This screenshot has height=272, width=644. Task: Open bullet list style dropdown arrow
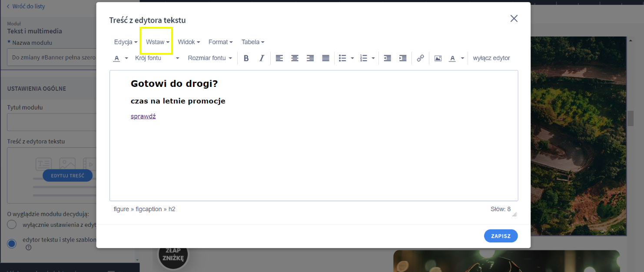click(x=352, y=58)
